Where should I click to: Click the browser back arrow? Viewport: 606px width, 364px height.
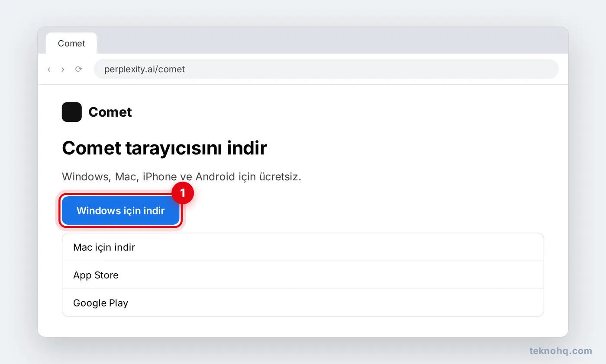click(x=49, y=69)
